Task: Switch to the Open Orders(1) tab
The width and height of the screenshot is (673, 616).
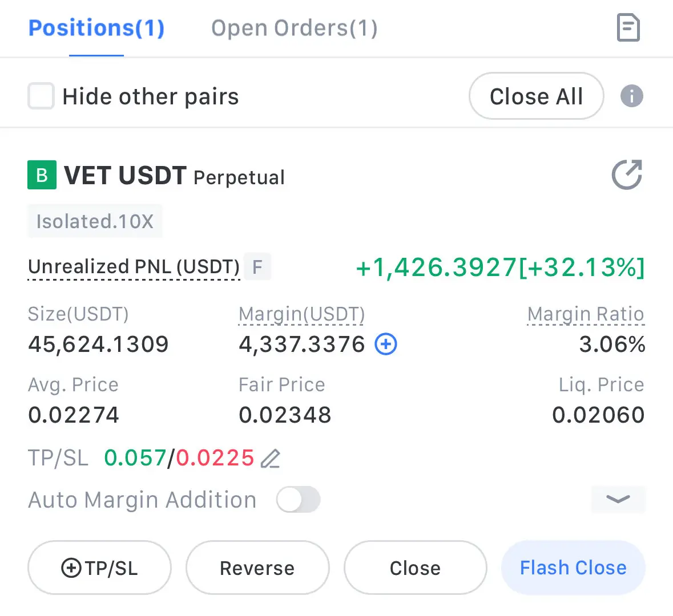Action: pos(295,29)
